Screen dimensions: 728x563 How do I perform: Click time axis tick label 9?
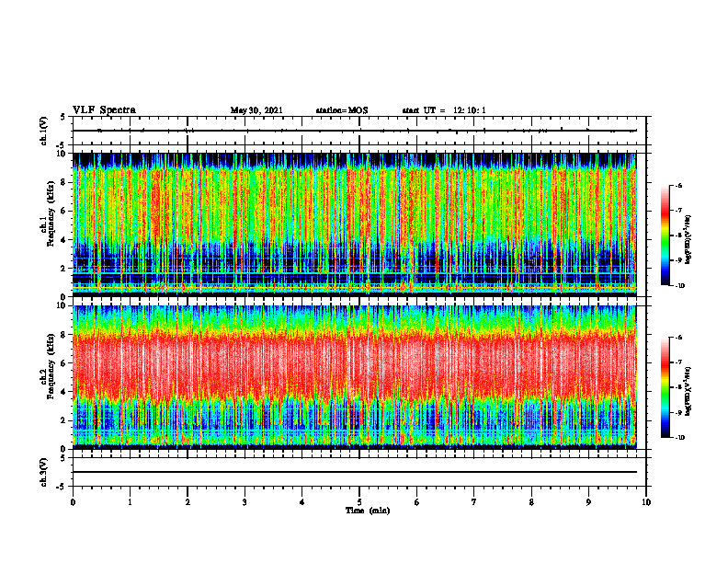click(588, 502)
